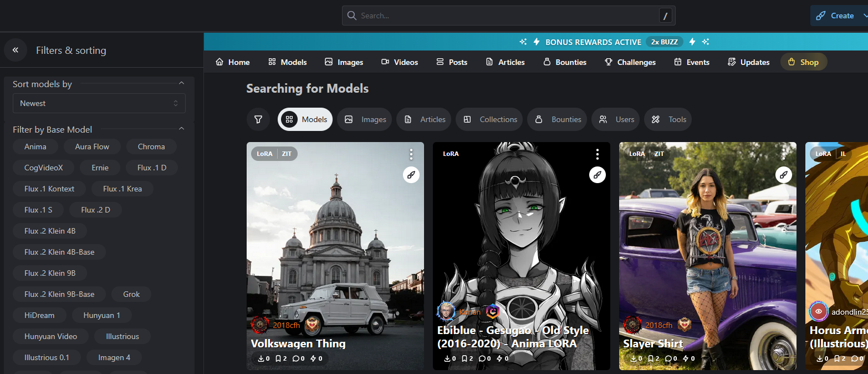Open the Bounties nav tab
868x374 pixels.
tap(564, 62)
